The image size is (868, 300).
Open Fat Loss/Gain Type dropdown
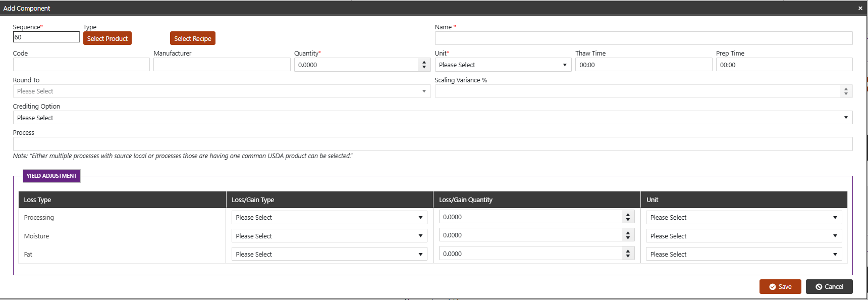[329, 254]
